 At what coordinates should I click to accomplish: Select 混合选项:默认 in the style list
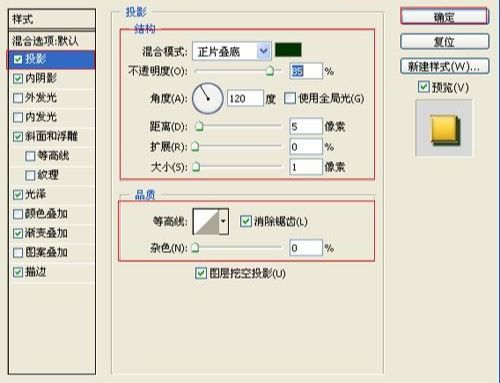point(45,41)
